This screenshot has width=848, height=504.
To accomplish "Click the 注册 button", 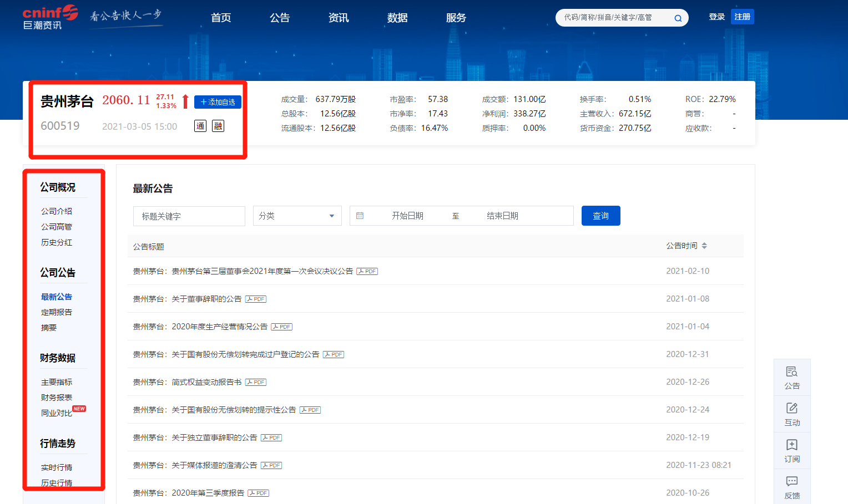I will point(743,17).
